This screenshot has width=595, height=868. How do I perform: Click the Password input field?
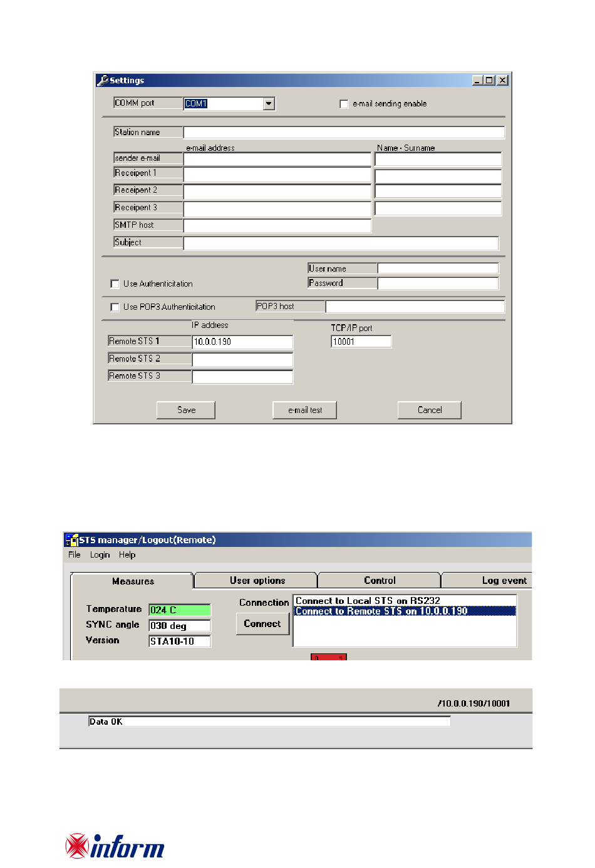pyautogui.click(x=438, y=283)
